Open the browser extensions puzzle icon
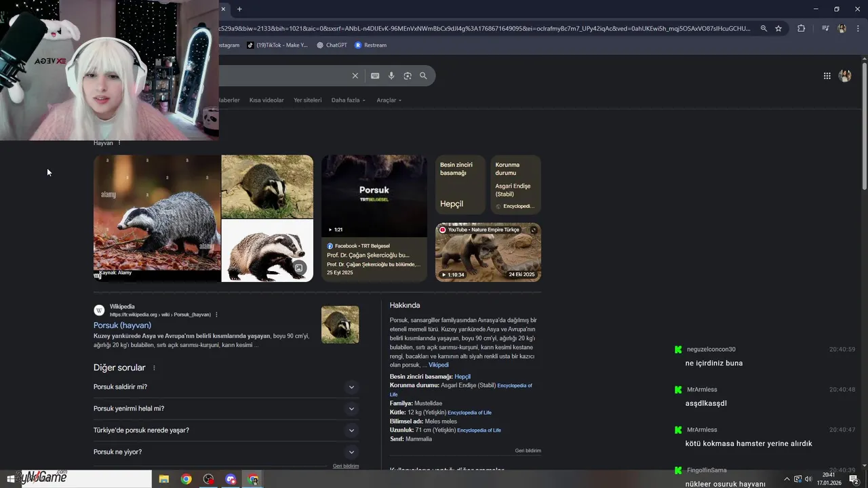Image resolution: width=868 pixels, height=488 pixels. (x=801, y=28)
